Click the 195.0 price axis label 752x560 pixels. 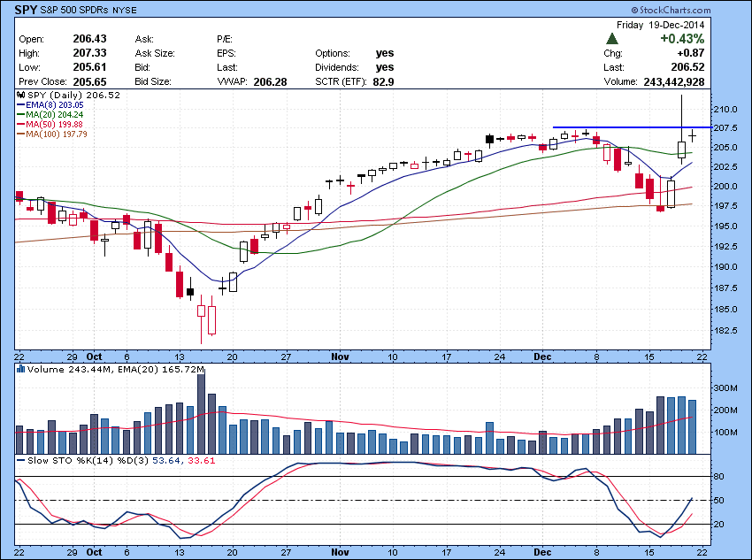click(x=725, y=226)
